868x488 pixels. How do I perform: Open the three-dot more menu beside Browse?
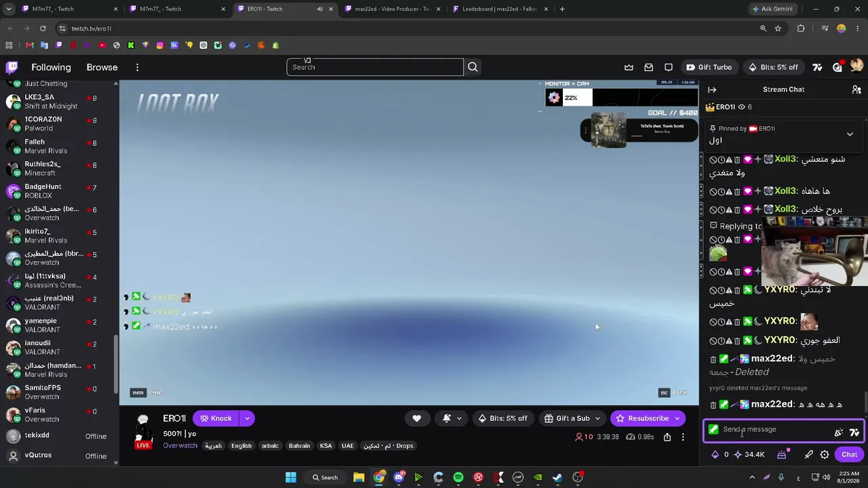pyautogui.click(x=137, y=67)
